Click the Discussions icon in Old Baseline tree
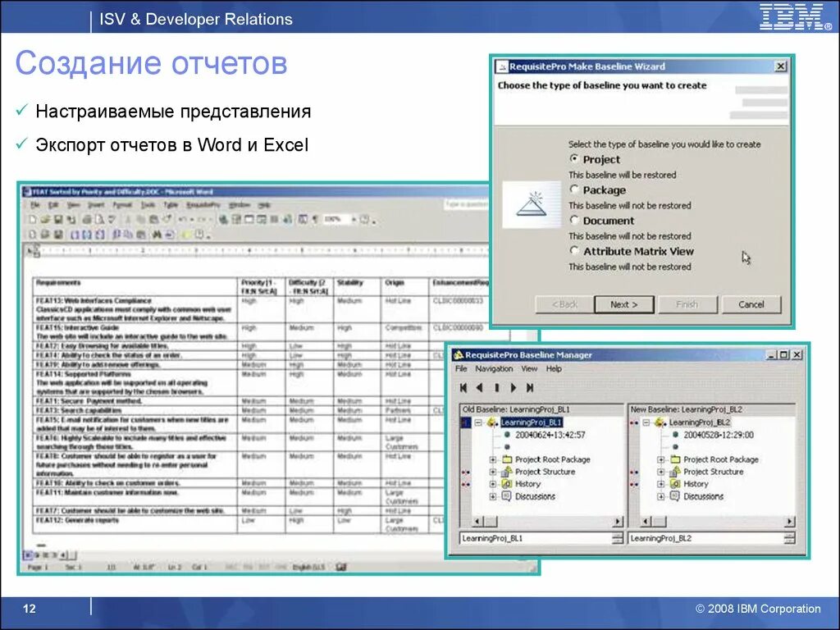The width and height of the screenshot is (840, 630). (507, 496)
